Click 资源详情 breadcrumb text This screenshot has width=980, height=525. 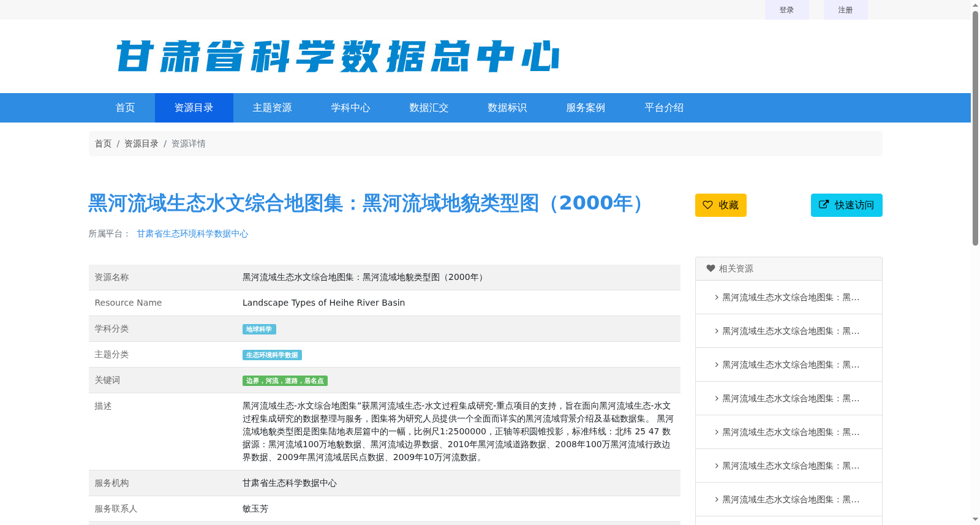point(189,143)
